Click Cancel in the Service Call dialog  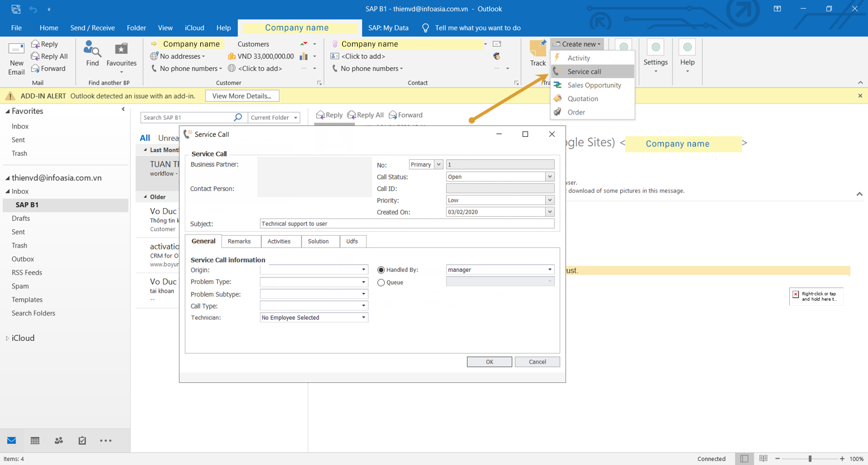click(537, 362)
